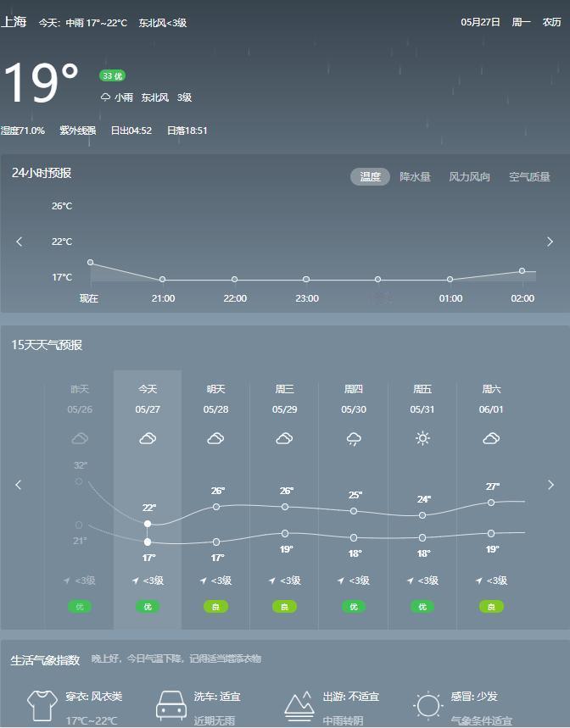Click the 良 air quality badge for 周三
Viewport: 570px width, 728px height.
tap(284, 607)
